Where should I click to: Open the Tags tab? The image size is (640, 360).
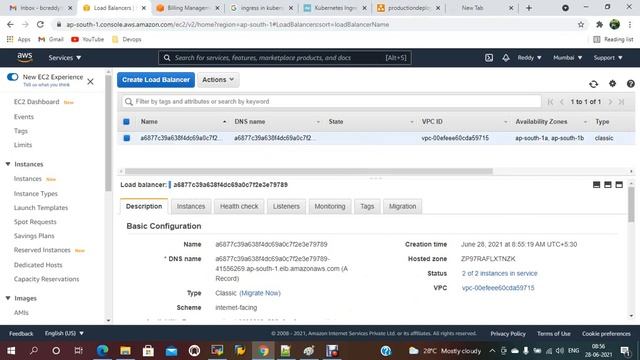pos(367,206)
